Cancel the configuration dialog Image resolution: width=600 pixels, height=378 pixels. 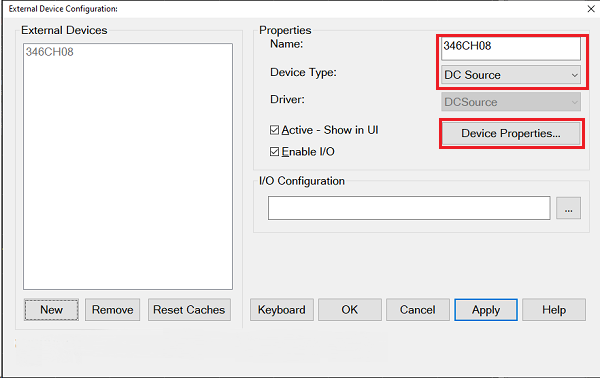[x=418, y=310]
